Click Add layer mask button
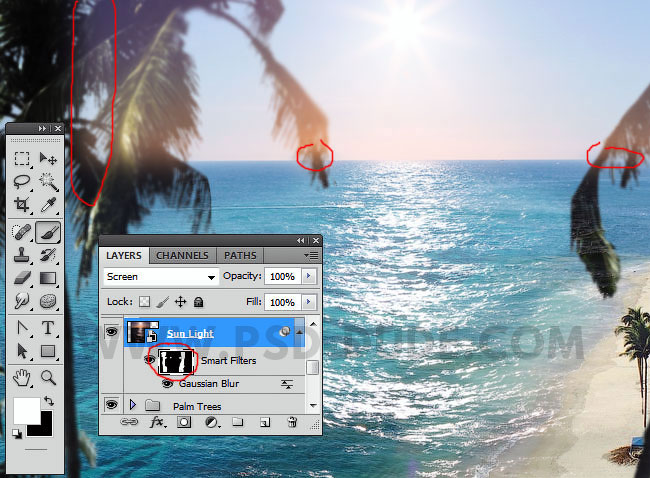The height and width of the screenshot is (478, 650). coord(184,423)
